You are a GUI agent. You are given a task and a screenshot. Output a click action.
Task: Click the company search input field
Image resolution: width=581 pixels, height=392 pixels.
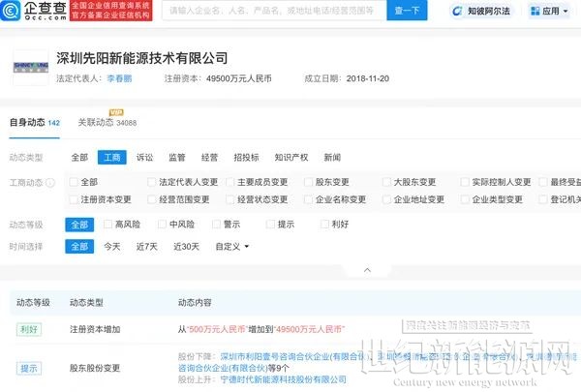tap(271, 12)
